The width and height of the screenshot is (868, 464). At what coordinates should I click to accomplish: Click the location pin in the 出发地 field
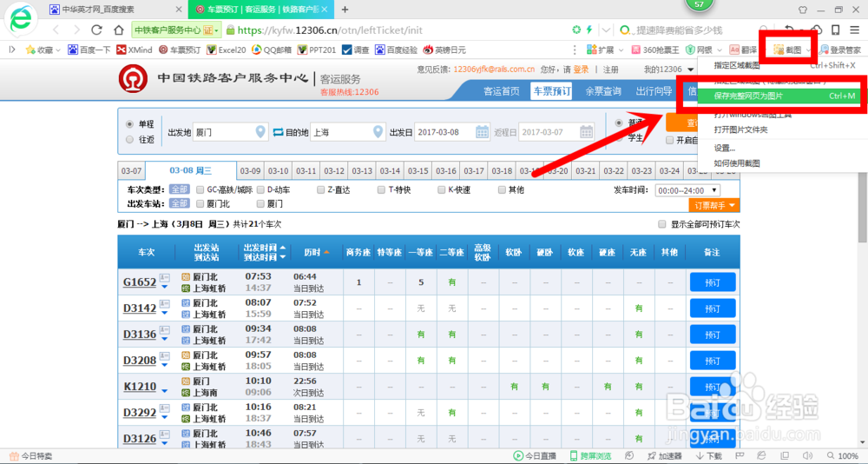[x=260, y=132]
